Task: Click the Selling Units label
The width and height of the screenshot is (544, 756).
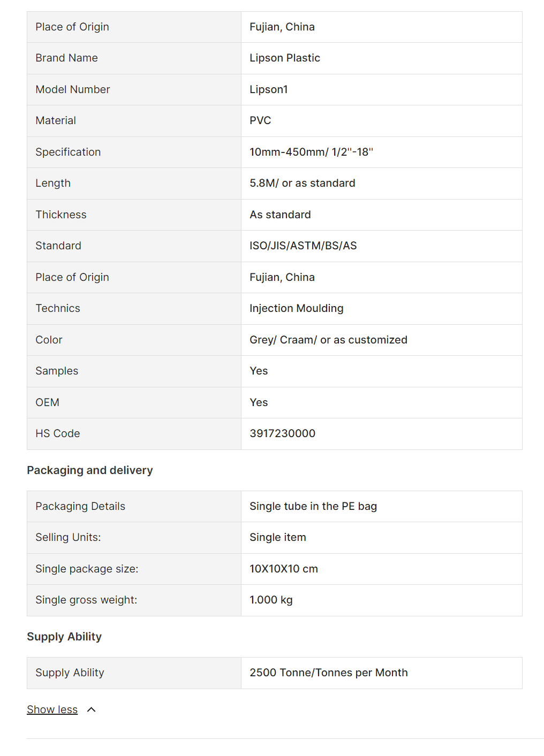Action: [x=68, y=537]
